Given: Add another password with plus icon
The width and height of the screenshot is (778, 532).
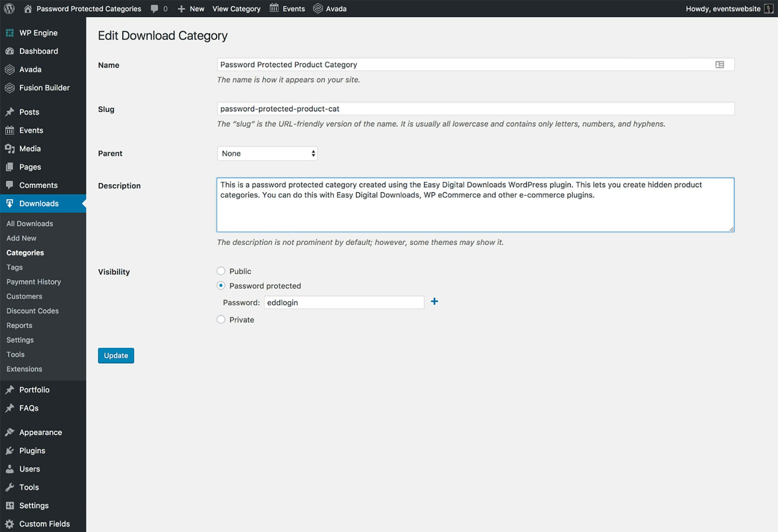Looking at the screenshot, I should pyautogui.click(x=434, y=302).
